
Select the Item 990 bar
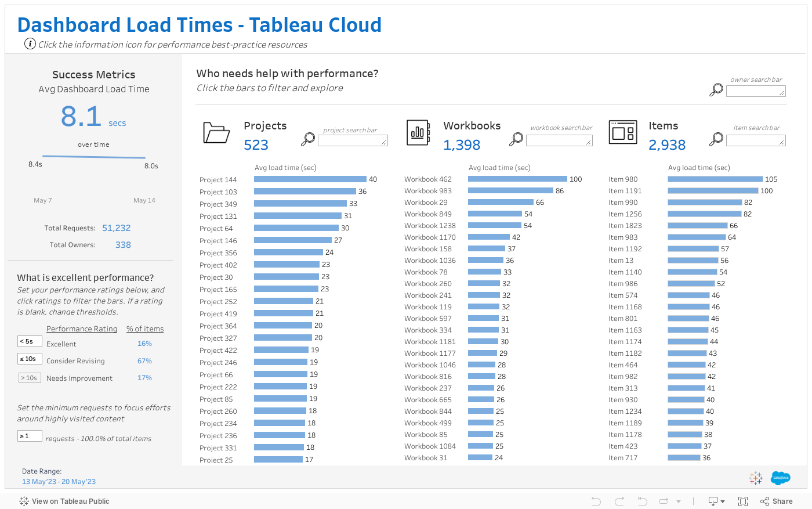click(x=705, y=202)
